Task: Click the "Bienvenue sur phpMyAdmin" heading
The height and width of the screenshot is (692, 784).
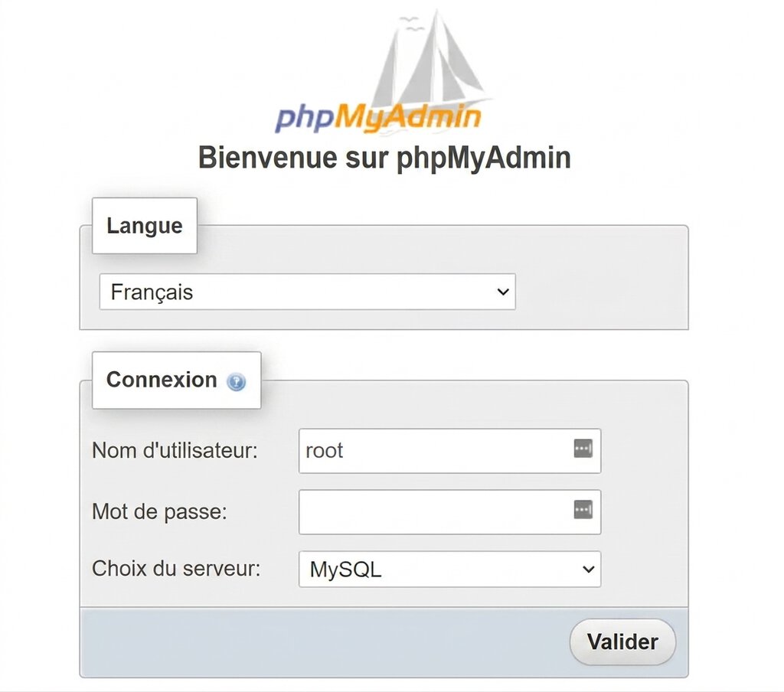Action: click(x=384, y=158)
